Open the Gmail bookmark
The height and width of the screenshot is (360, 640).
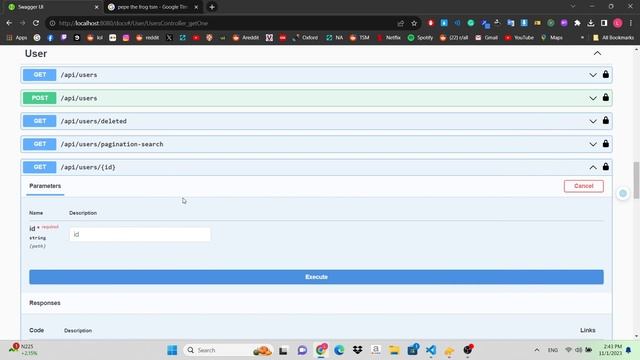click(487, 38)
